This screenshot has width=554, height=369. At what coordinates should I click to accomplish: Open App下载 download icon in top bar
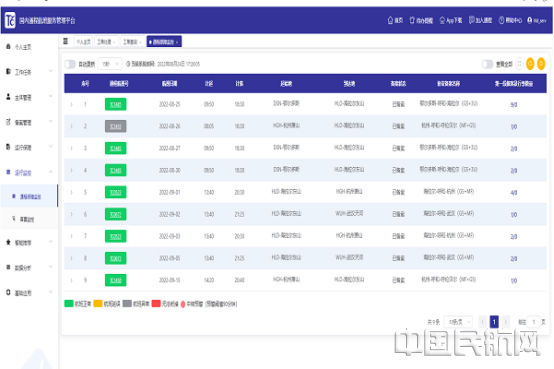[442, 20]
